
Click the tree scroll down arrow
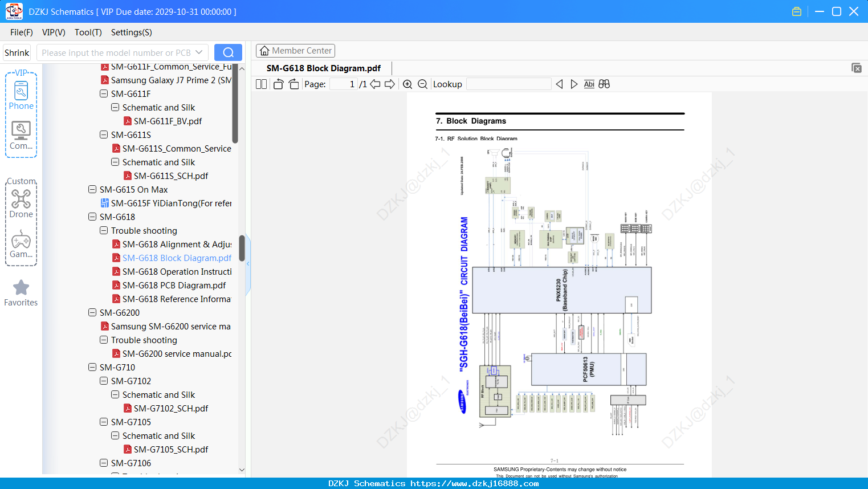242,470
